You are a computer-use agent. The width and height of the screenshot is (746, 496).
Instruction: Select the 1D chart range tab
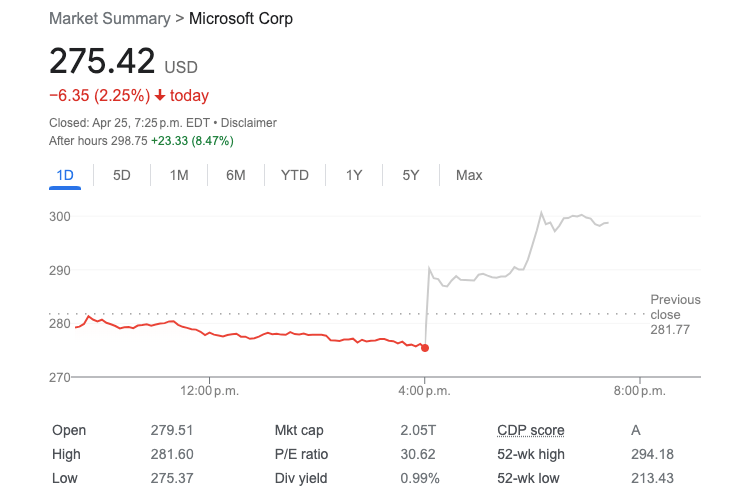(65, 175)
